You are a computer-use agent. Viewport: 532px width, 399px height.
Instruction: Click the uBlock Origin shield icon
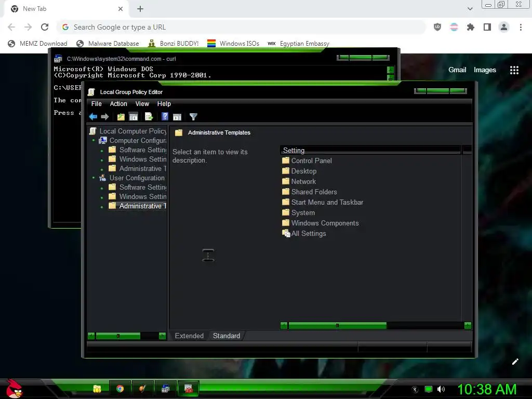[437, 27]
